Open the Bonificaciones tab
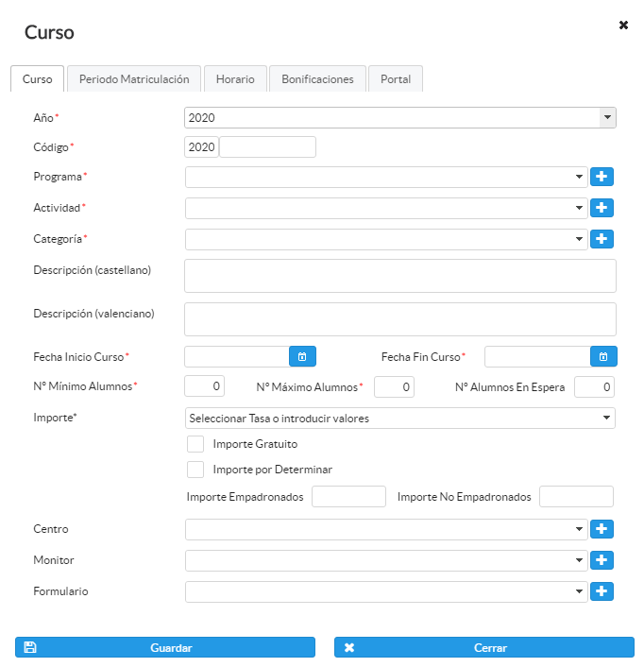 pyautogui.click(x=317, y=79)
